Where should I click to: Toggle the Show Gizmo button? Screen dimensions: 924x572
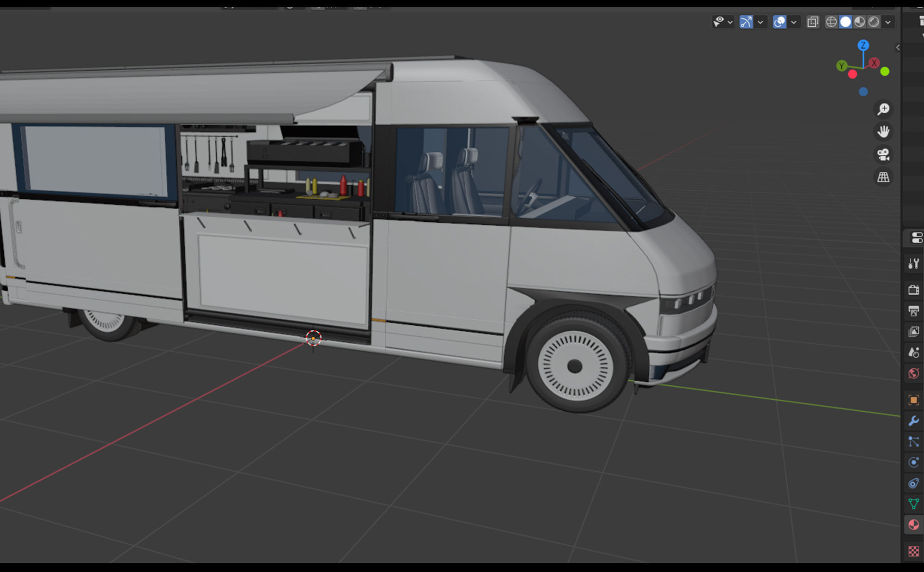click(x=746, y=22)
